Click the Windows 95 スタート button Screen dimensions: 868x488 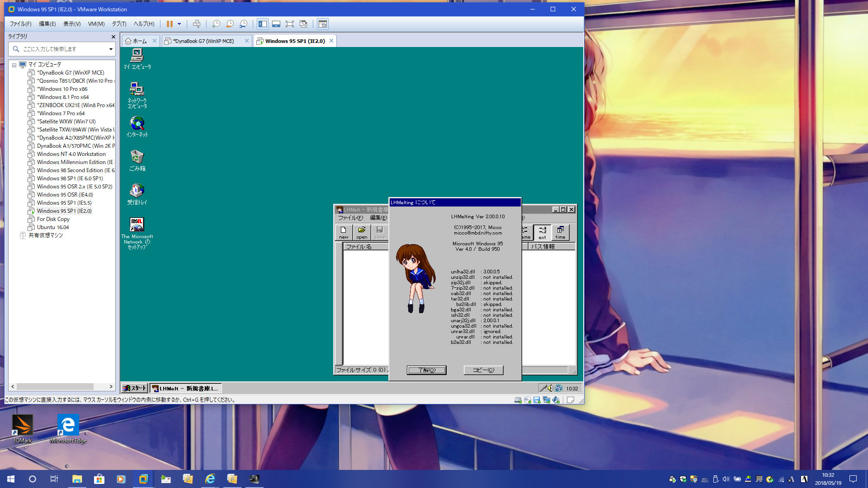(x=135, y=388)
